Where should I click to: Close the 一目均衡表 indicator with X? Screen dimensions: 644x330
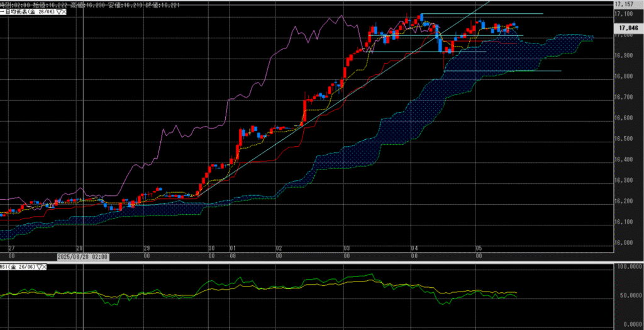click(x=64, y=11)
